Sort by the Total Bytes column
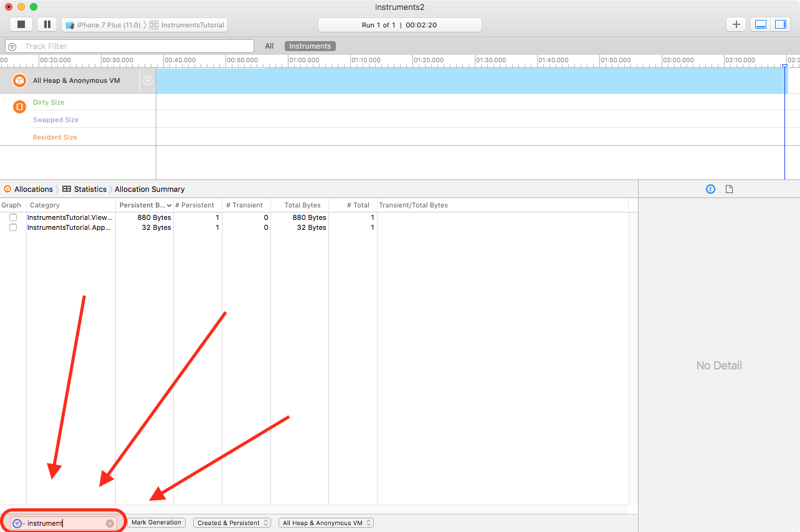 pos(303,205)
